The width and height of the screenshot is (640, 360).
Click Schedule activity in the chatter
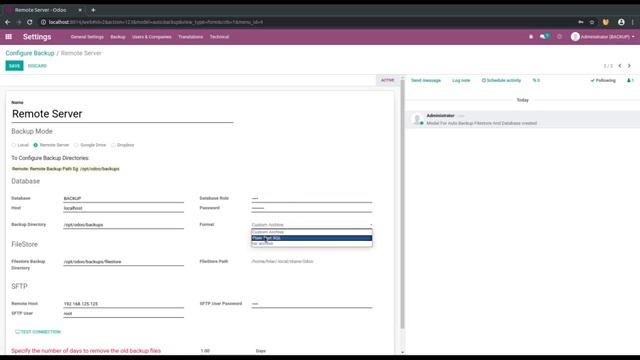(x=501, y=80)
